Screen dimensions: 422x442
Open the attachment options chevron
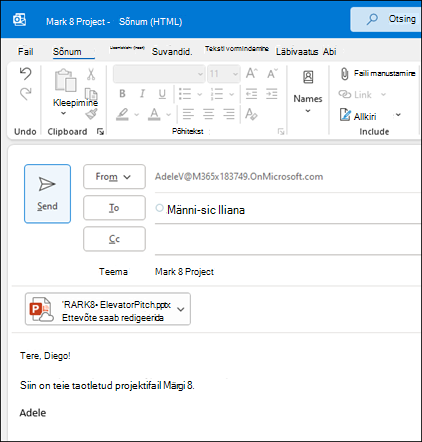[x=181, y=309]
